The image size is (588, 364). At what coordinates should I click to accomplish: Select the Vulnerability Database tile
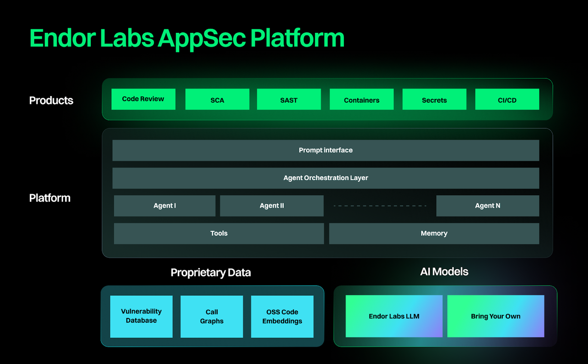141,316
